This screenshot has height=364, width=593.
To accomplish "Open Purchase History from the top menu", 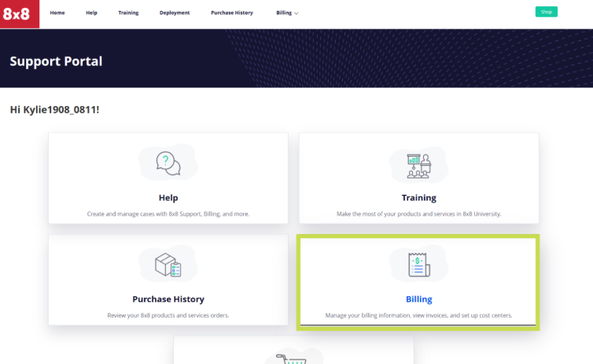I will coord(232,13).
